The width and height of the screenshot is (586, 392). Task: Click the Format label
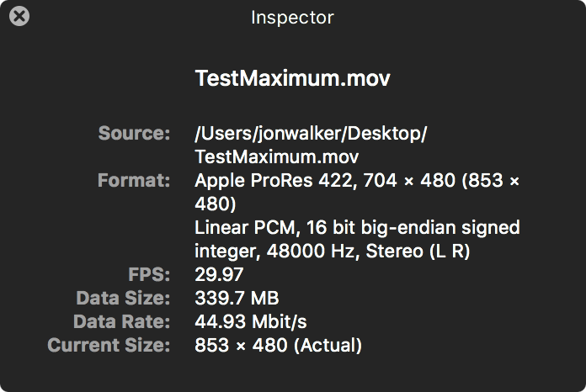pos(134,180)
